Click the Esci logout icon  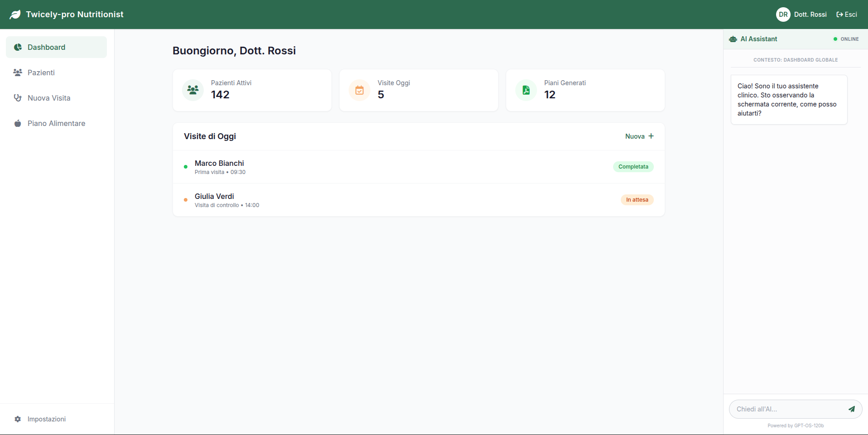click(839, 14)
